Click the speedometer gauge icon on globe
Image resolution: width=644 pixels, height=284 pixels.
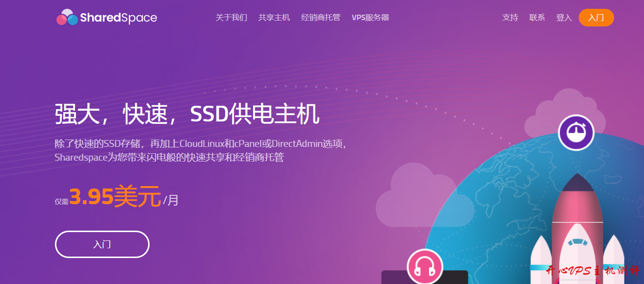coord(576,132)
